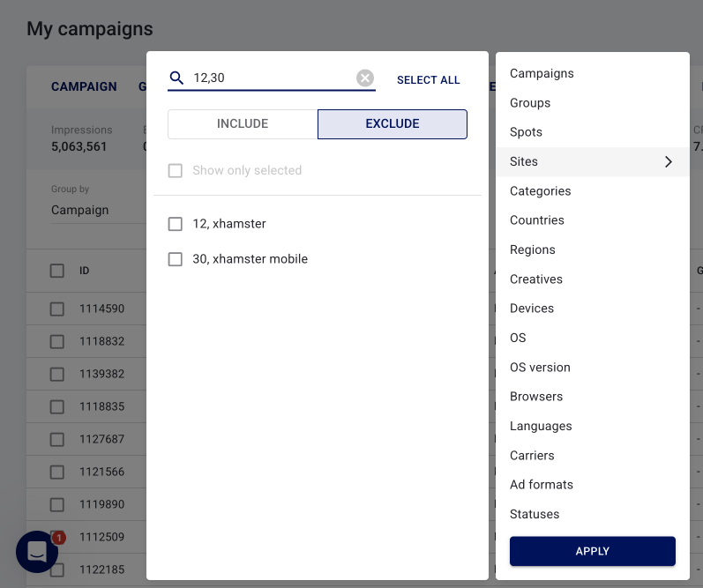The image size is (703, 588).
Task: Tick the '30, xhamster mobile' checkbox
Action: pos(176,259)
